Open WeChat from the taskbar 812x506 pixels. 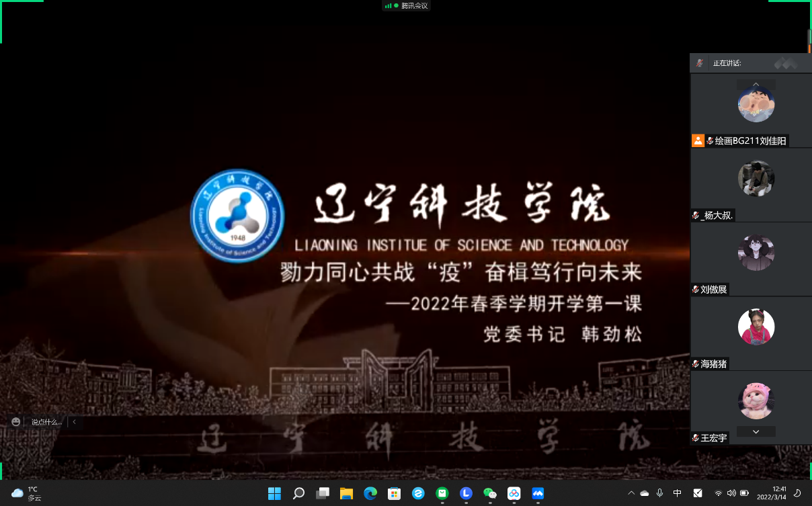(490, 493)
